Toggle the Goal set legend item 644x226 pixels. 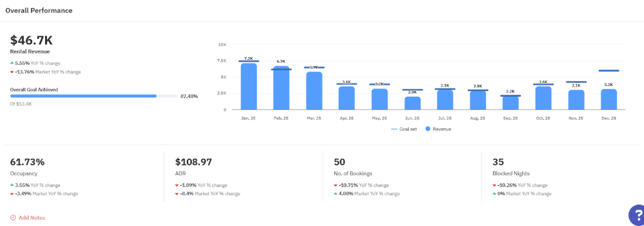403,129
